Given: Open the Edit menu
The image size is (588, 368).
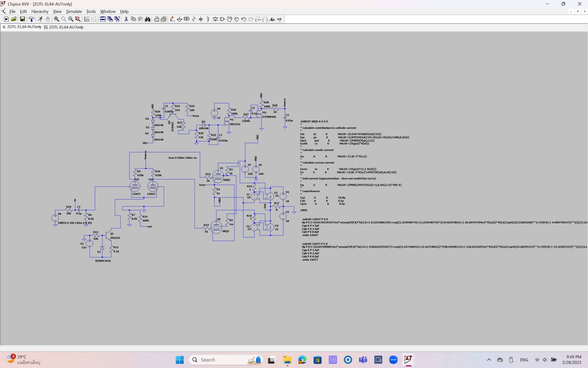Looking at the screenshot, I should (23, 11).
